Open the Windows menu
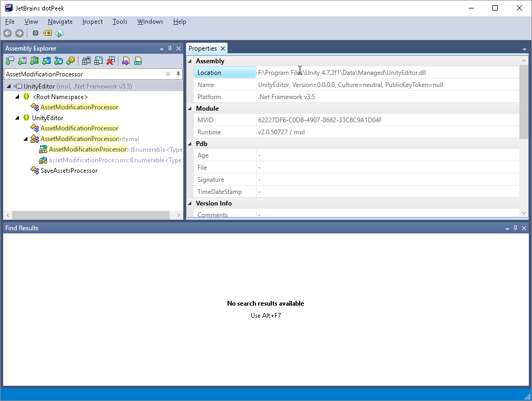The image size is (532, 401). tap(150, 22)
